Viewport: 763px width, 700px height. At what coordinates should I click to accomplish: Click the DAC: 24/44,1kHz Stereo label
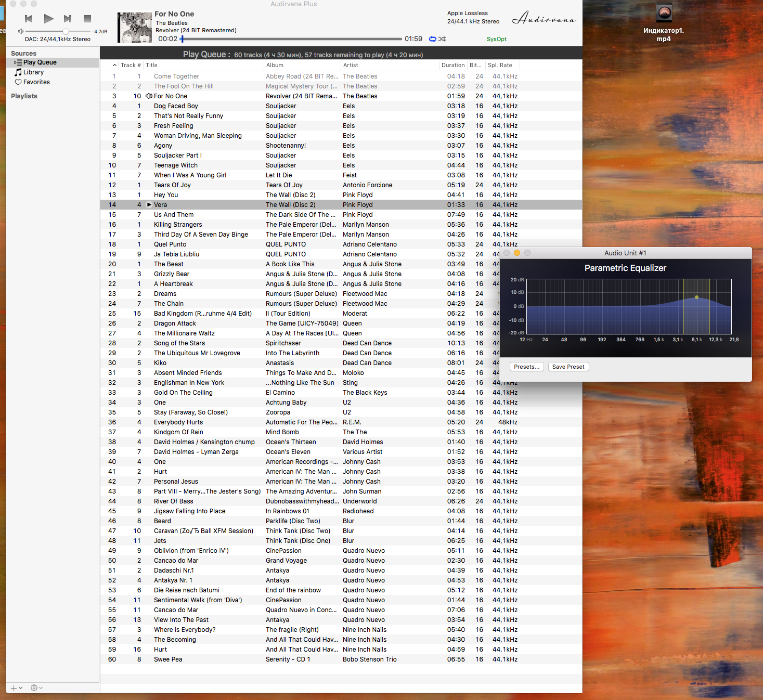point(58,39)
